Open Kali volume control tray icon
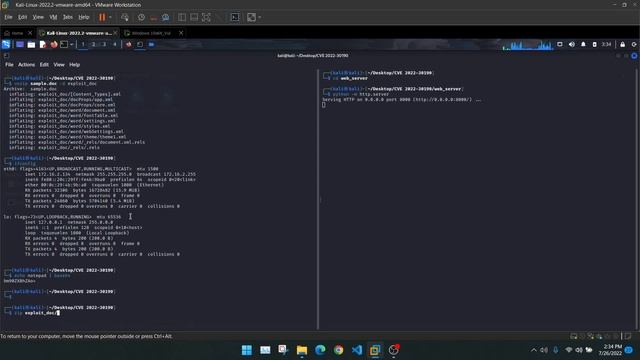Screen dimensions: 640x360 pyautogui.click(x=572, y=44)
